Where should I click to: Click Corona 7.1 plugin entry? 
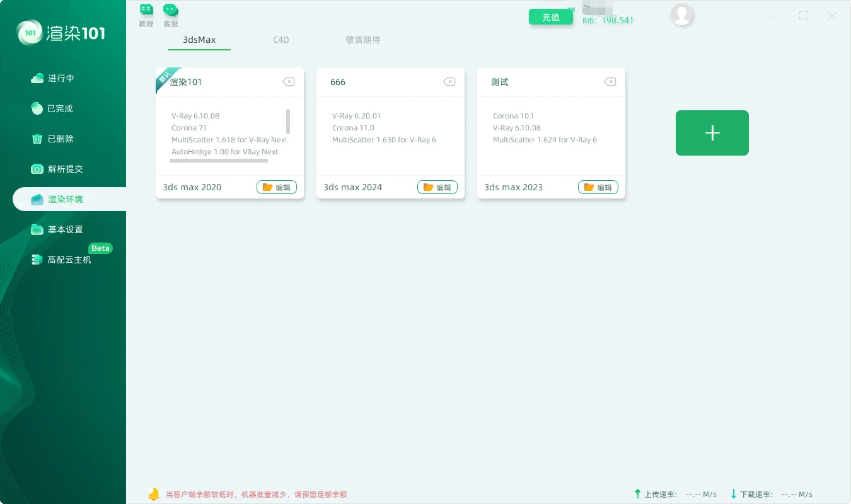[189, 128]
